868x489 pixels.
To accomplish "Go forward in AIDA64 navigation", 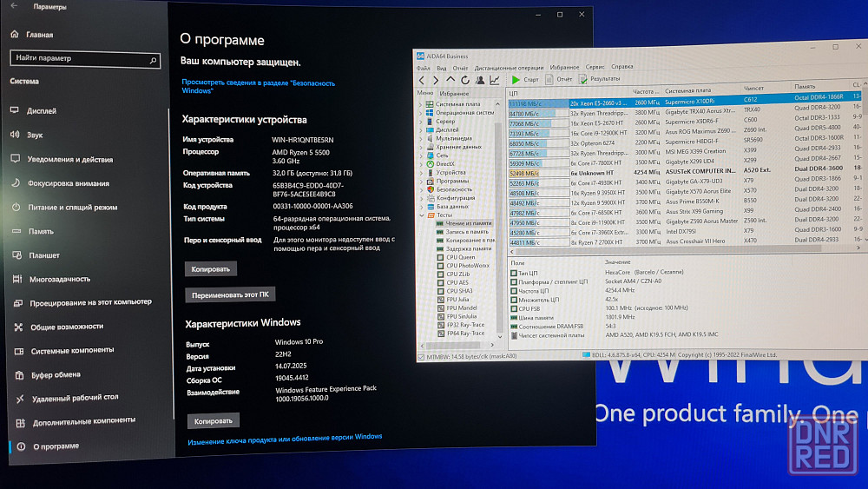I will [x=436, y=80].
